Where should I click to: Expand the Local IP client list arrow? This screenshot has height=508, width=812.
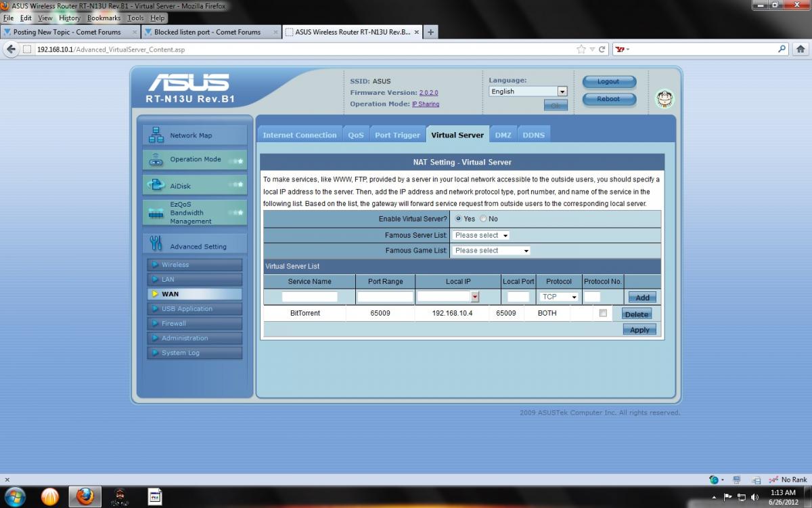[475, 297]
